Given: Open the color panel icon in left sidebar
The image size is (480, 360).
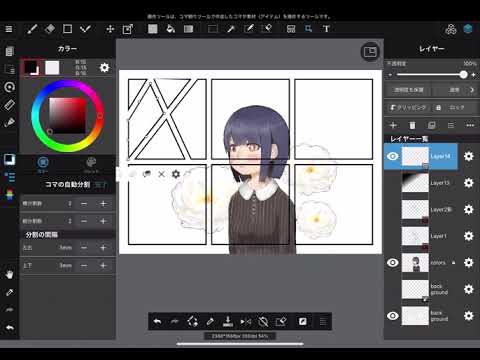Looking at the screenshot, I should click(9, 160).
